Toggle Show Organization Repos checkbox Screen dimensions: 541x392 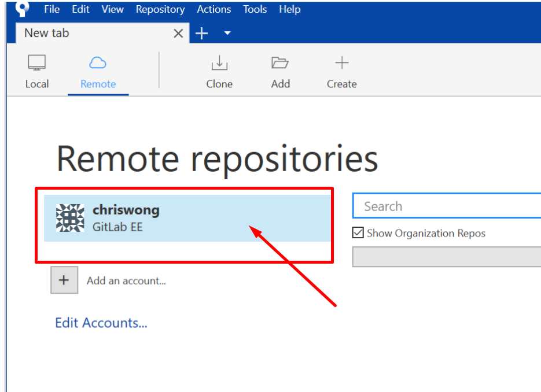click(x=358, y=233)
